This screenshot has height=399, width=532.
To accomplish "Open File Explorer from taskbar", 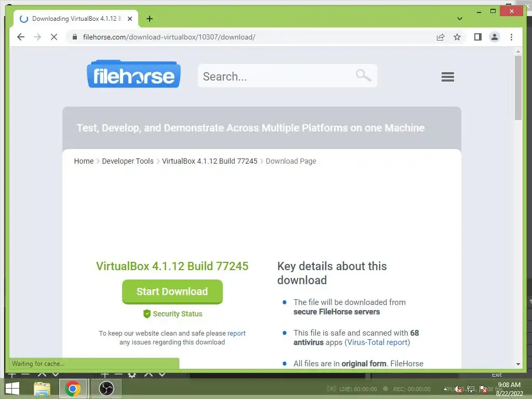I will [x=42, y=389].
